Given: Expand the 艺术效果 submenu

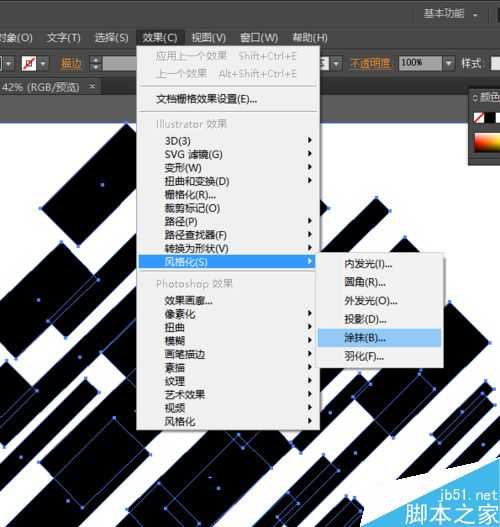Looking at the screenshot, I should [228, 394].
